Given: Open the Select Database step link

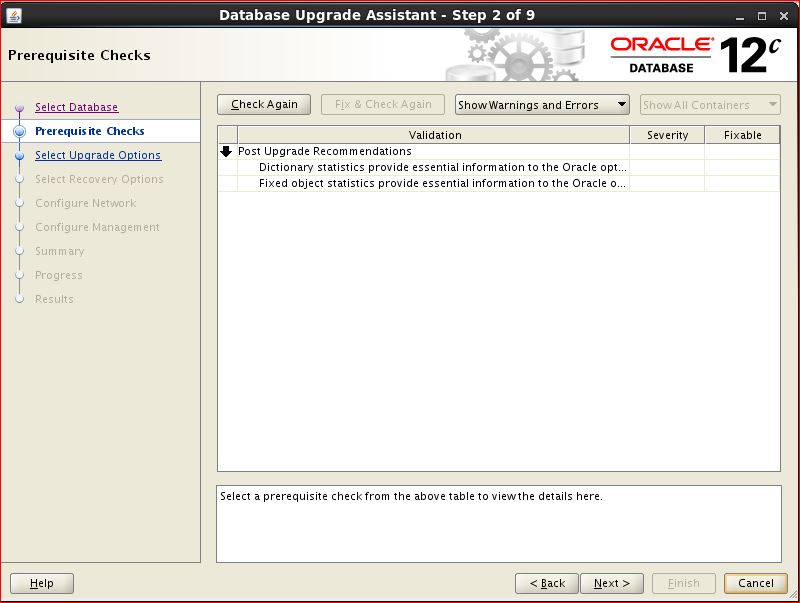Looking at the screenshot, I should click(x=76, y=107).
